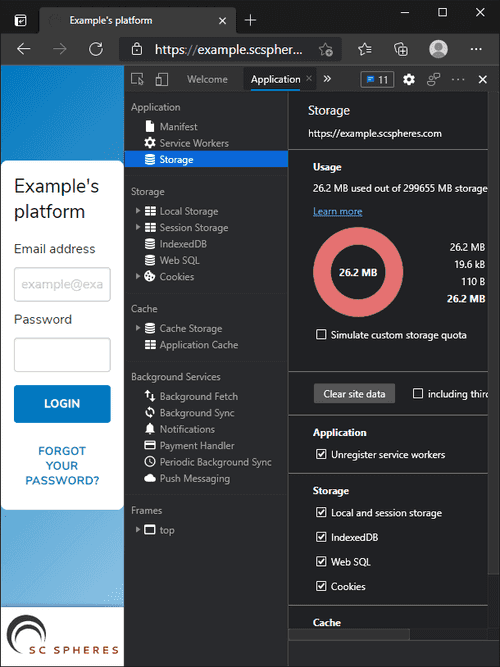The image size is (500, 667).
Task: Expand the Cookies tree node
Action: (x=137, y=276)
